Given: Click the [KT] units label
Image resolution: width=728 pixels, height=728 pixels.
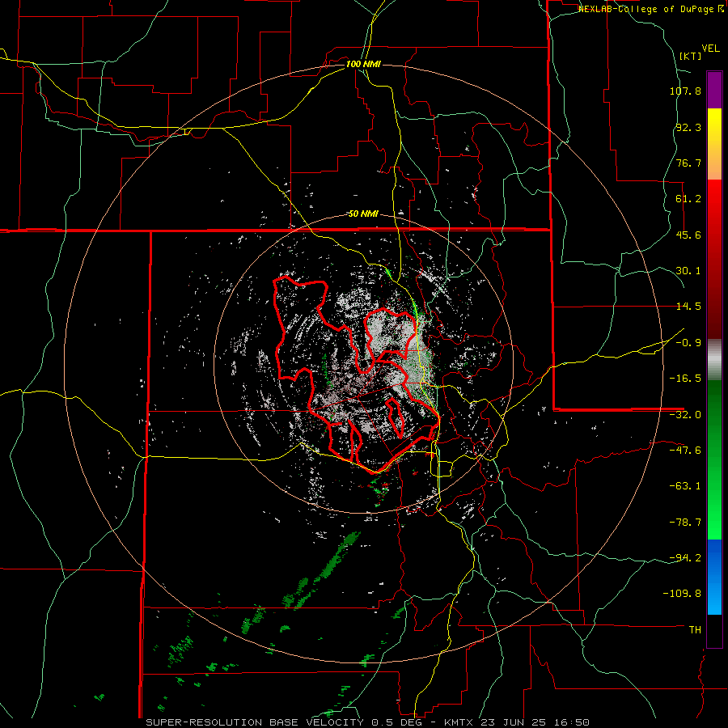Looking at the screenshot, I should coord(691,56).
